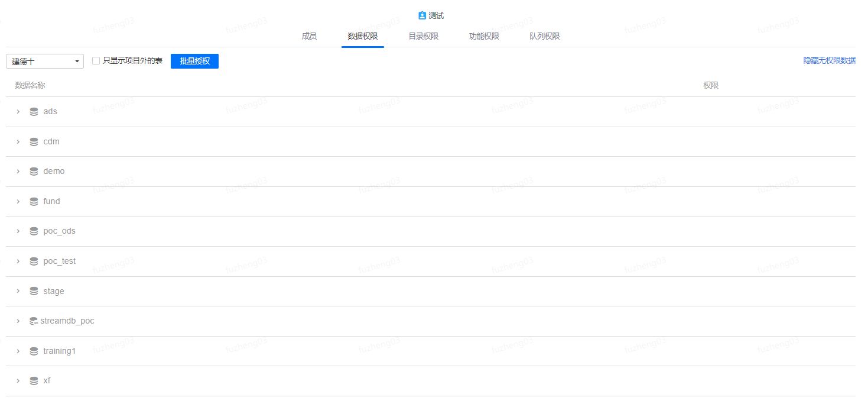The image size is (868, 407).
Task: Expand the poc_ods row chevron
Action: coord(18,231)
